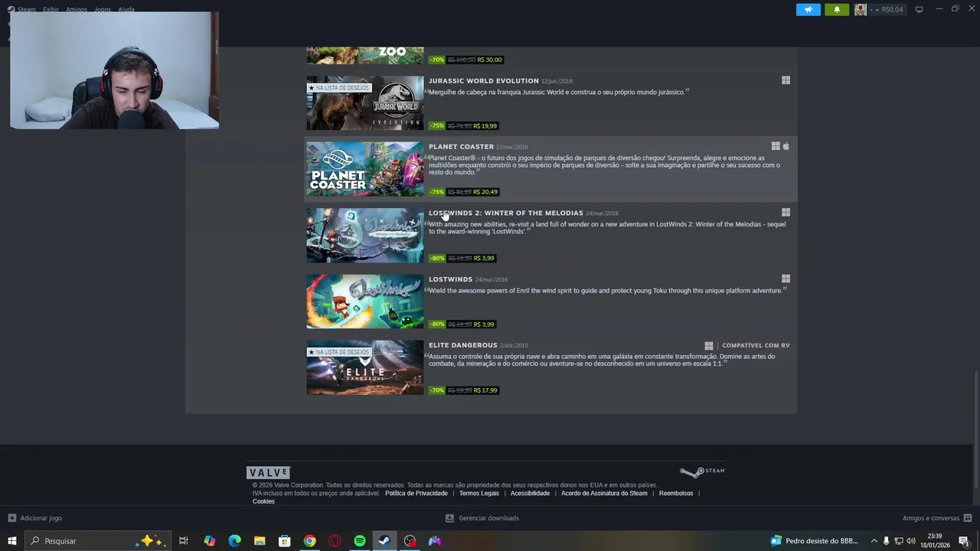Open the Steam announcements megaphone button
The image size is (980, 551).
click(x=808, y=9)
